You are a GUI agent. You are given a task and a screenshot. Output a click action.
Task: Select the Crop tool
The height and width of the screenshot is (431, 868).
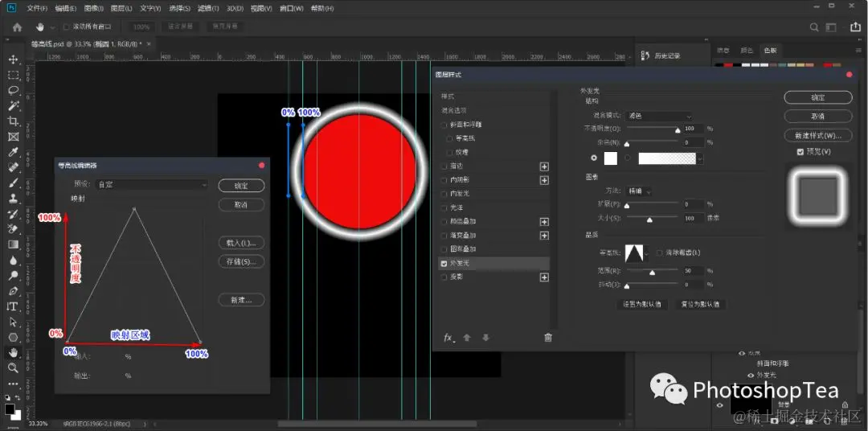14,121
